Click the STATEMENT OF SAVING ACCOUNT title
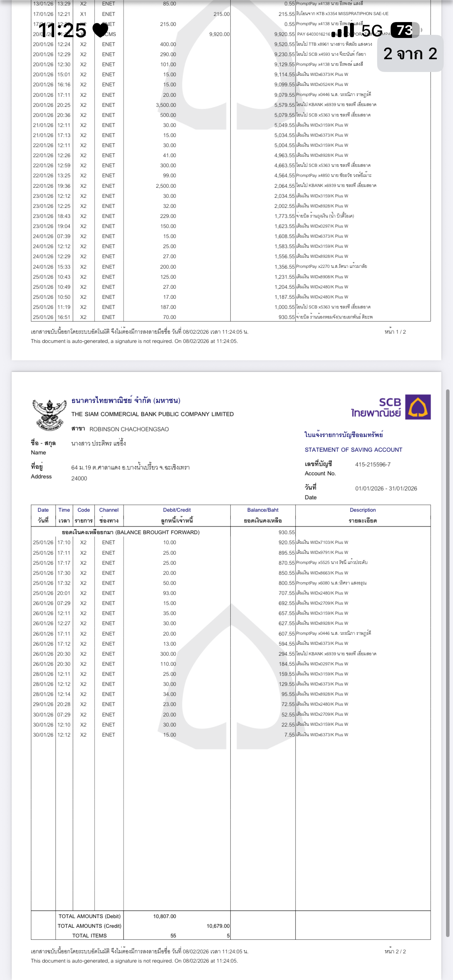The image size is (453, 980). click(x=353, y=450)
